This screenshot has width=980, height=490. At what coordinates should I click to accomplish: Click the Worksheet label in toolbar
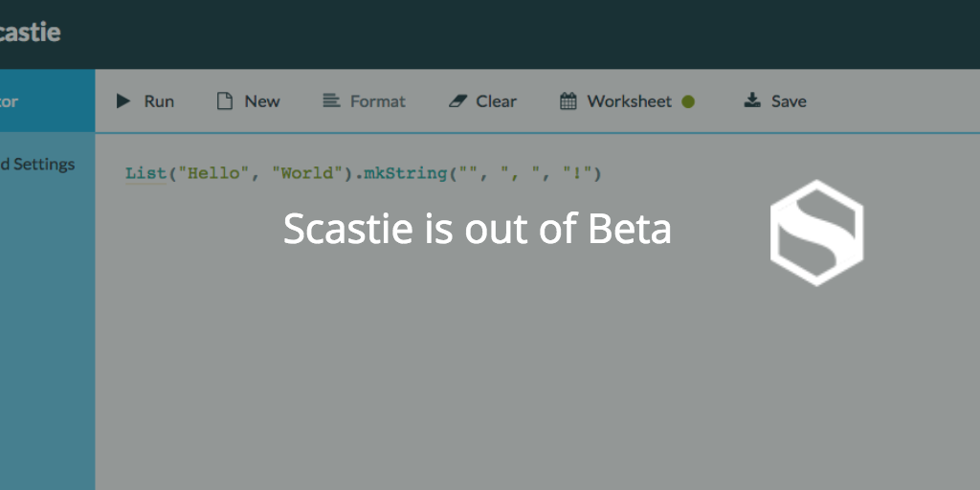pyautogui.click(x=629, y=101)
